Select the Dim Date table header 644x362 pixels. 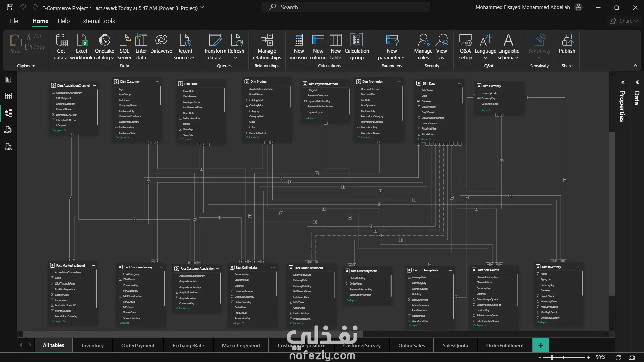[439, 84]
